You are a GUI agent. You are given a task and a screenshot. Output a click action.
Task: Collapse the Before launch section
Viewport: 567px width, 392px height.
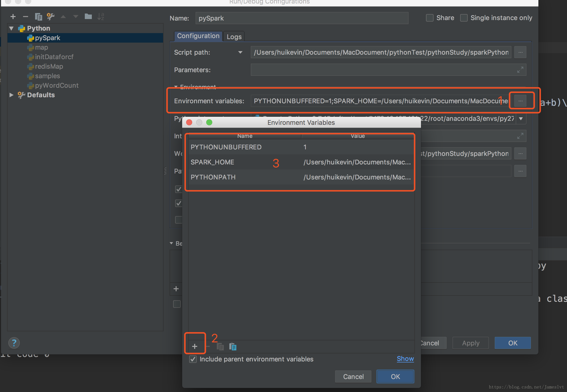click(x=171, y=243)
